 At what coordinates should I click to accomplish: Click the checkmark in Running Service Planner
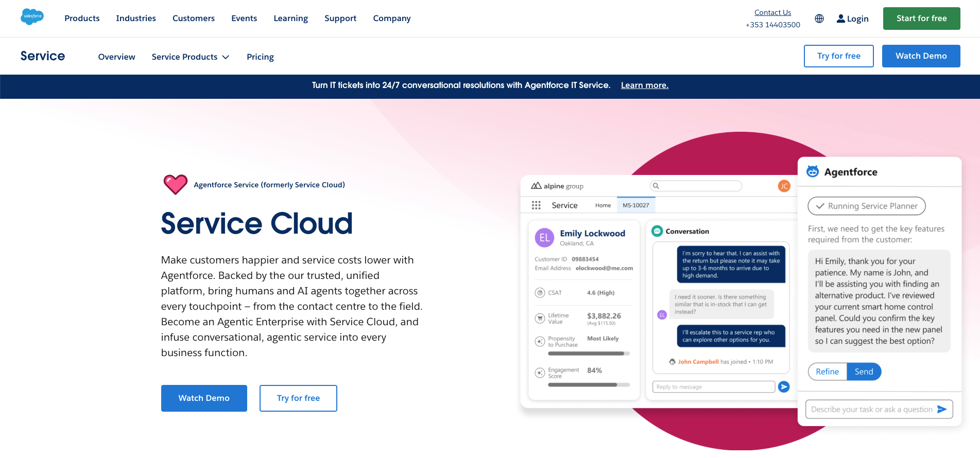(820, 206)
